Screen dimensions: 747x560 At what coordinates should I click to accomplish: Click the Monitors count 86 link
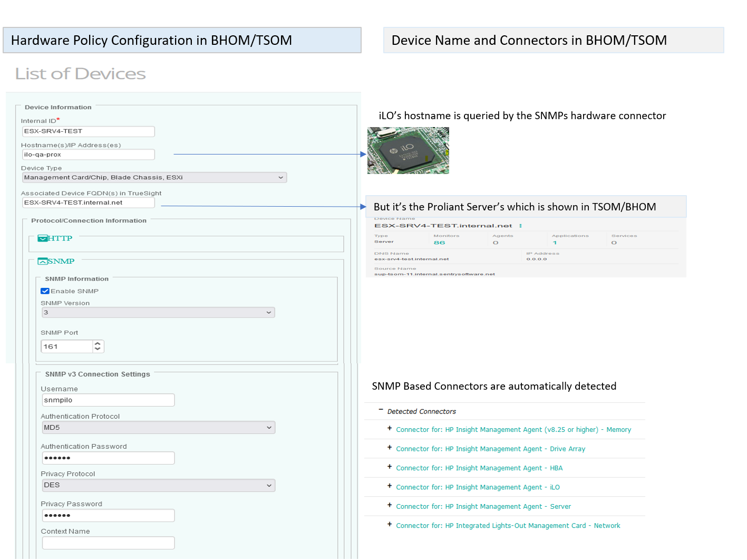point(440,243)
